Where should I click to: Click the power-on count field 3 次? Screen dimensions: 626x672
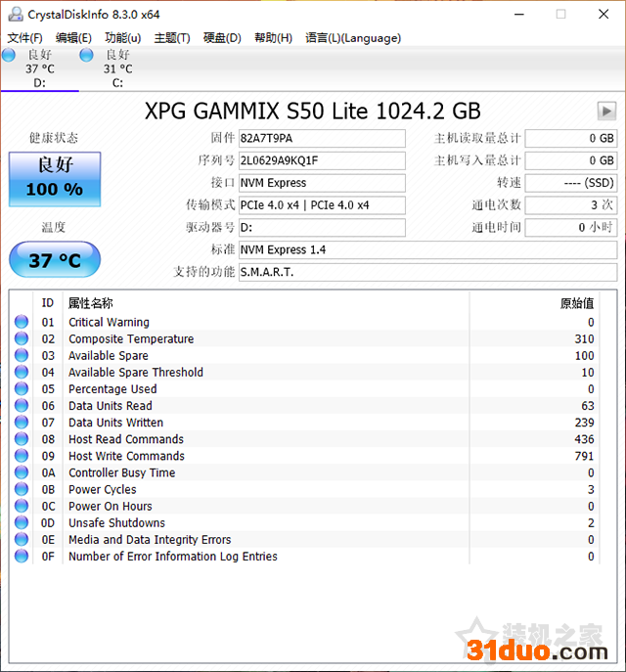[570, 205]
